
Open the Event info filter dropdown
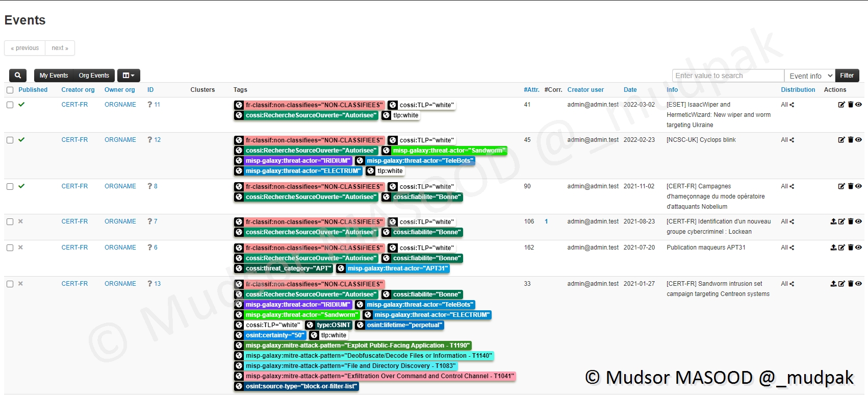(x=809, y=76)
